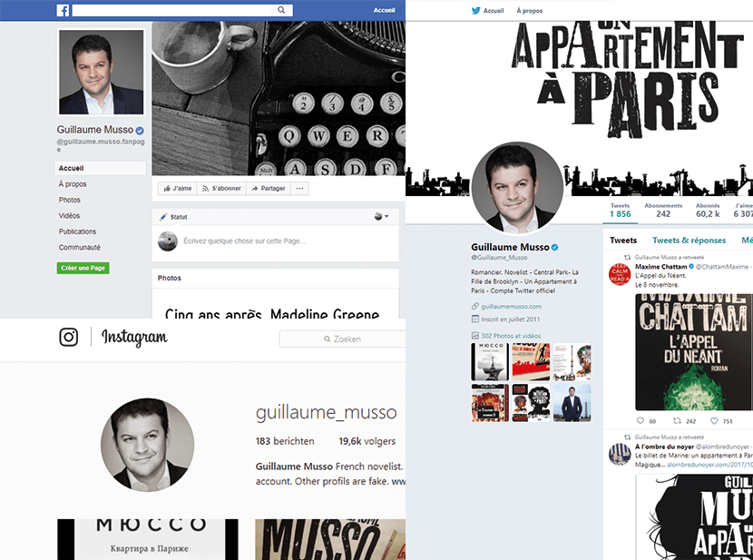
Task: Open Abonnés 60,2 k on Twitter profile
Action: click(x=708, y=211)
